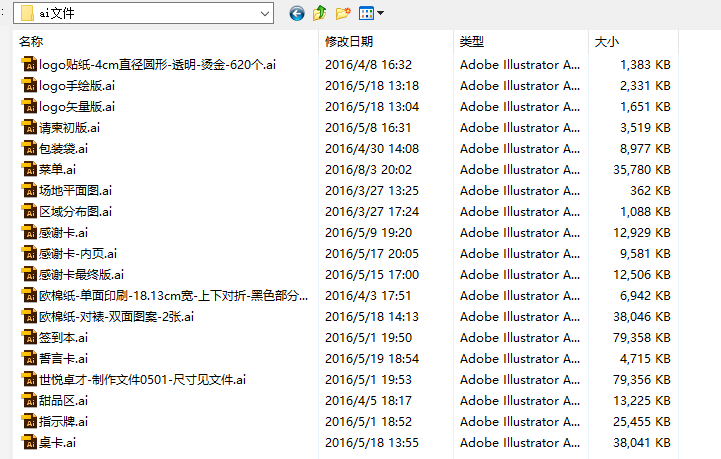Select file name 桌卡.ai
Viewport: 721px width, 459px height.
(x=57, y=442)
